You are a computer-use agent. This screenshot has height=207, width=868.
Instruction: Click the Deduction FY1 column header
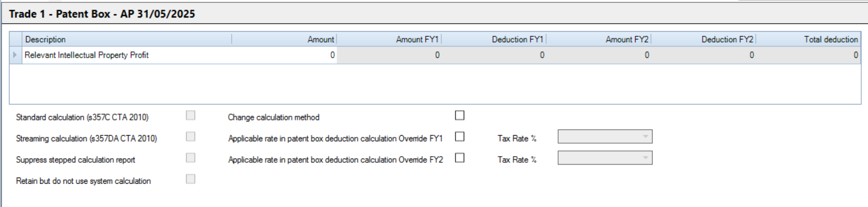(494, 40)
